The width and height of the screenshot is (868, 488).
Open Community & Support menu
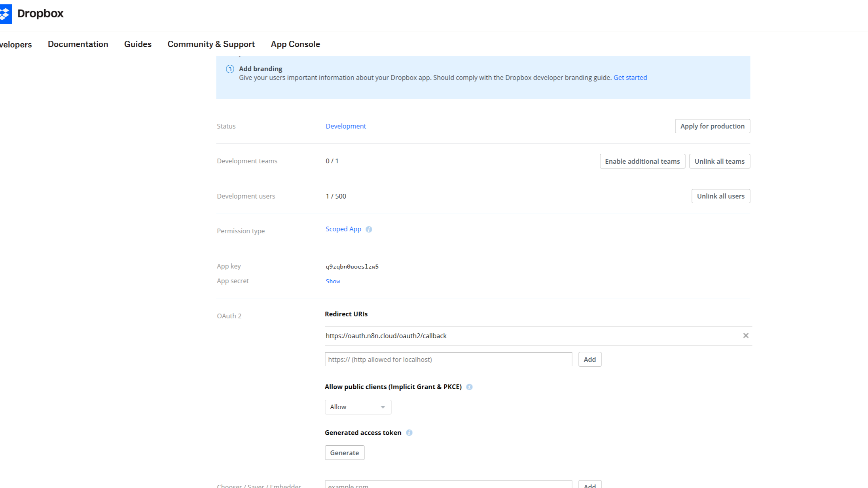(211, 44)
